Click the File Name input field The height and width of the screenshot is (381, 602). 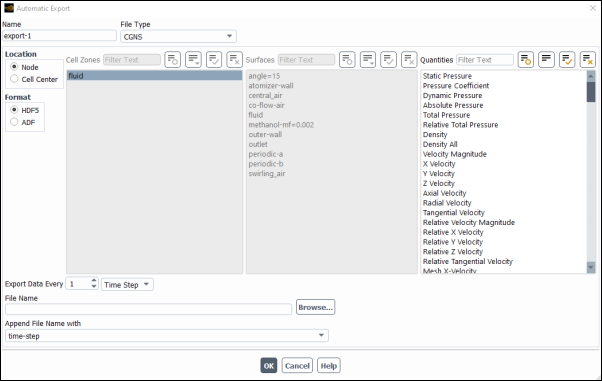[149, 309]
